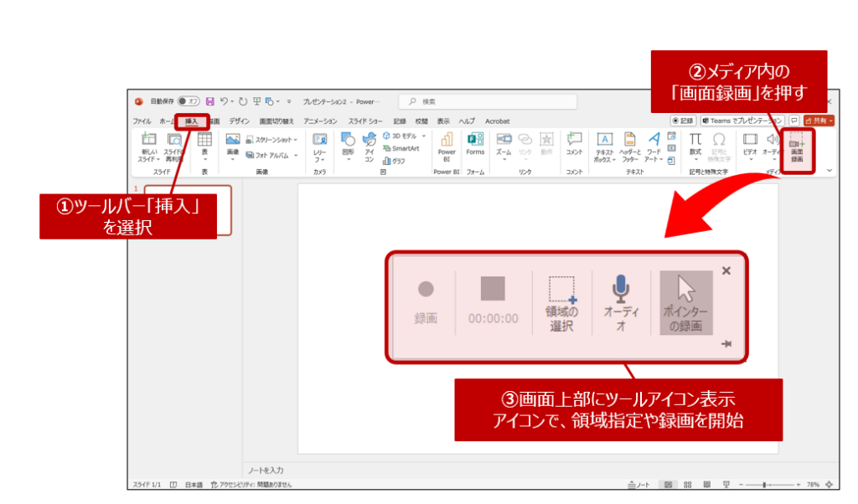Open the Acrobat tab
Screen dimensions: 858x504
pos(498,121)
